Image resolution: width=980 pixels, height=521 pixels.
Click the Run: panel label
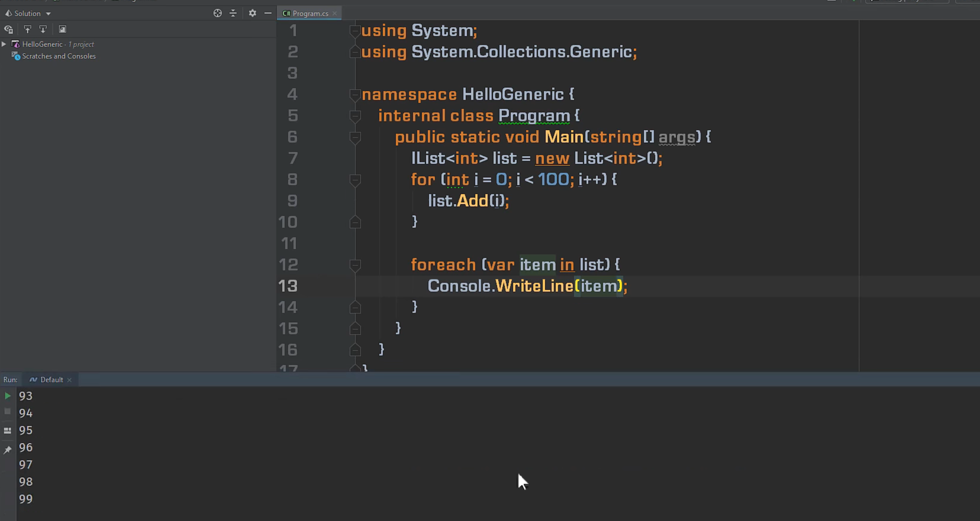(10, 380)
